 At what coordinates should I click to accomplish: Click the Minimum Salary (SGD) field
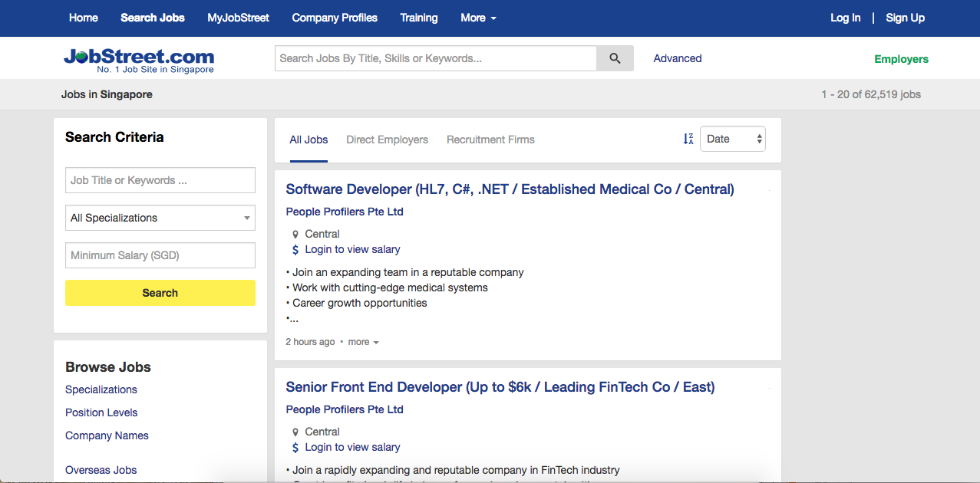(x=160, y=255)
